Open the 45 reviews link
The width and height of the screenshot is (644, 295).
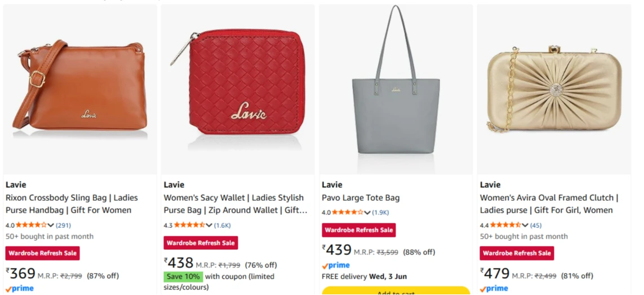point(536,225)
